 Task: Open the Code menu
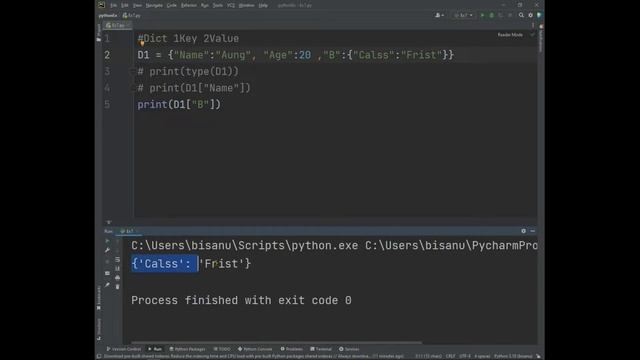coord(172,5)
